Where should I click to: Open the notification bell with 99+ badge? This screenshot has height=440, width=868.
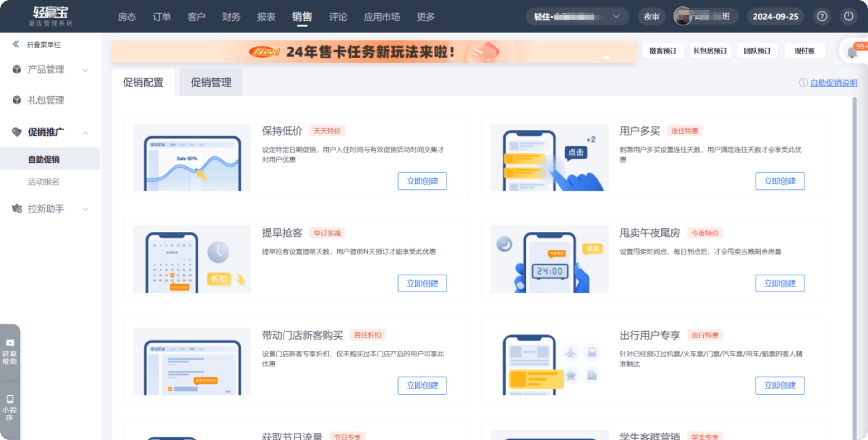pos(853,52)
